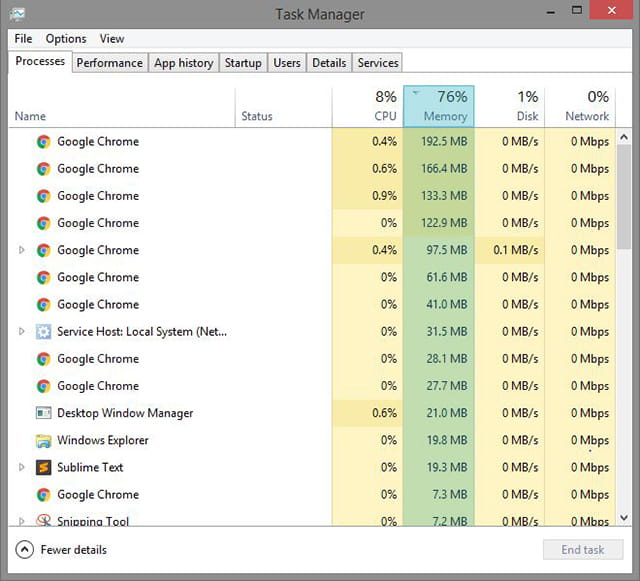Viewport: 640px width, 581px height.
Task: Click Chrome icon in the 28.1 MB row
Action: [x=43, y=359]
